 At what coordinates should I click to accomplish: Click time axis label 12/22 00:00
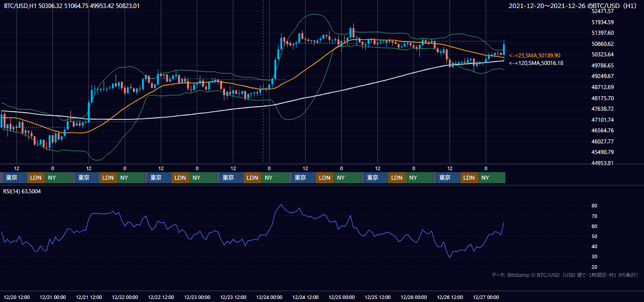pos(125,297)
